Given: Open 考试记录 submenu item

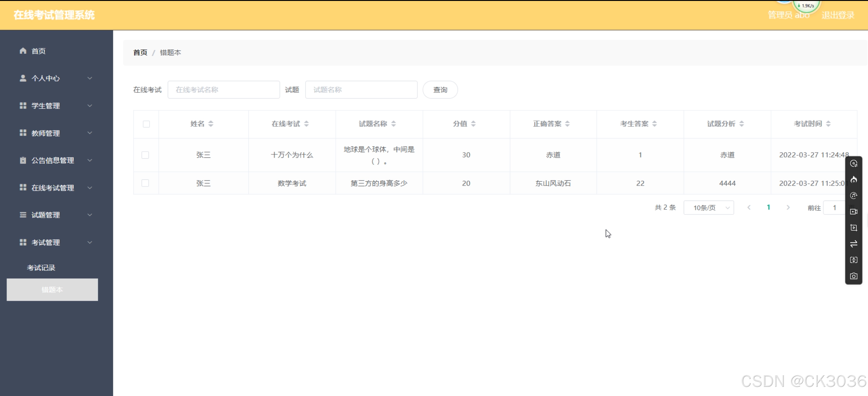Looking at the screenshot, I should 41,267.
